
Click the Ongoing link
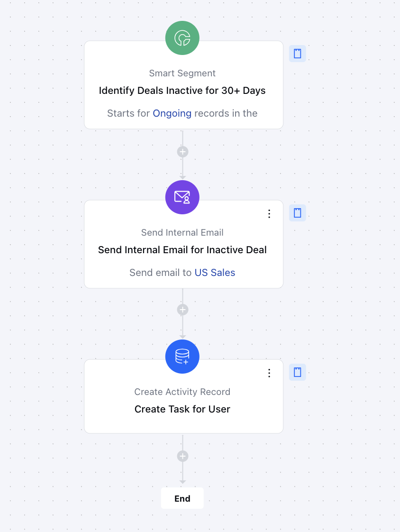click(172, 113)
